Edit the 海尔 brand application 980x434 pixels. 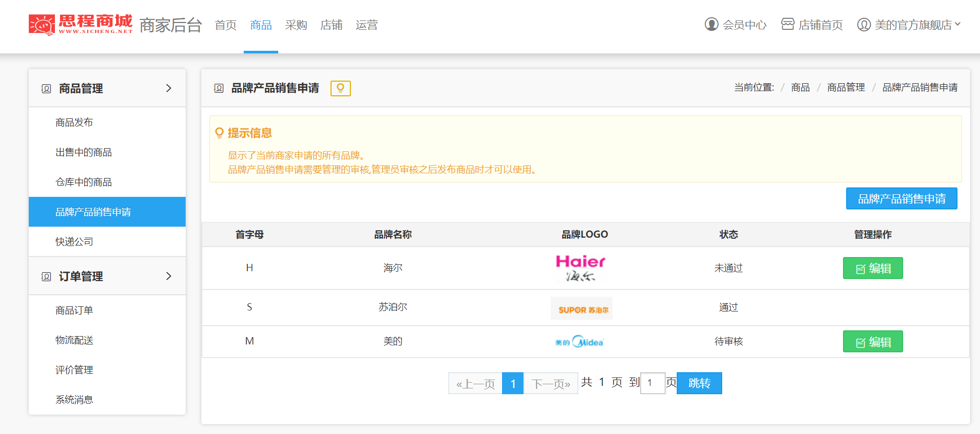(873, 268)
